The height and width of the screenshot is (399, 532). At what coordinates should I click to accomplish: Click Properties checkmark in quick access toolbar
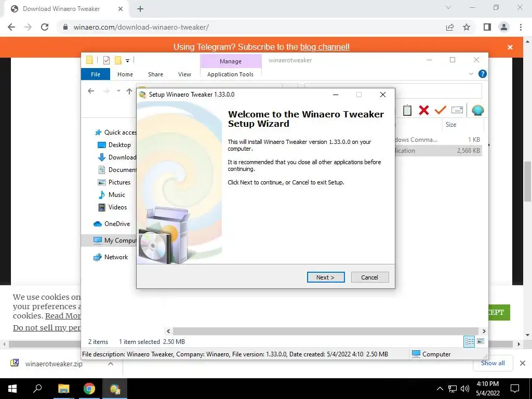(107, 60)
